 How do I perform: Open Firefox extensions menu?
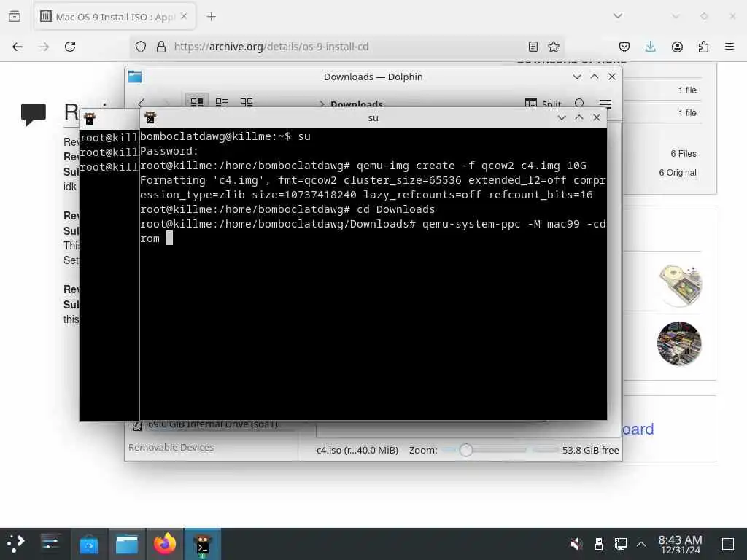click(703, 47)
